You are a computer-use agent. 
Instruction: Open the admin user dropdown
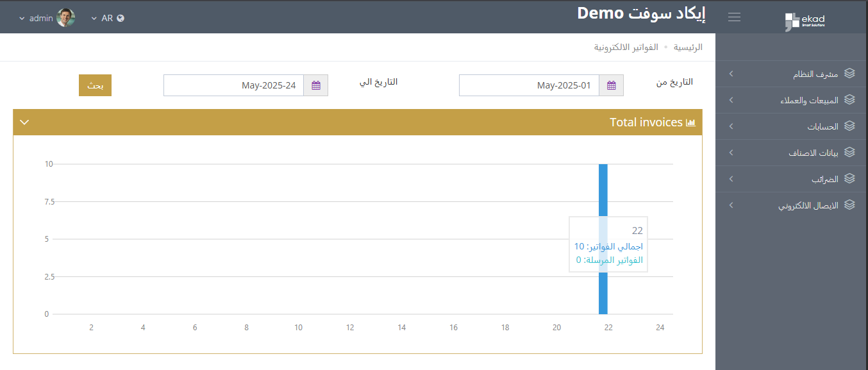tap(46, 18)
